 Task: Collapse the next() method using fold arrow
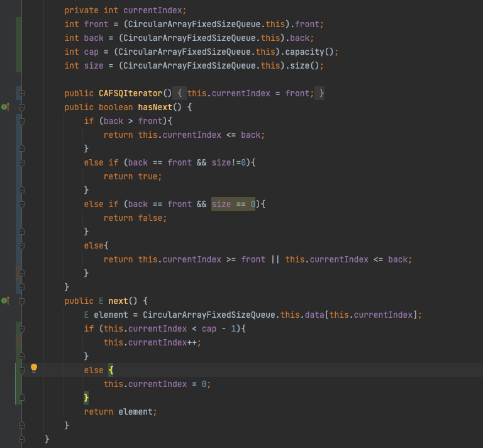pyautogui.click(x=21, y=301)
